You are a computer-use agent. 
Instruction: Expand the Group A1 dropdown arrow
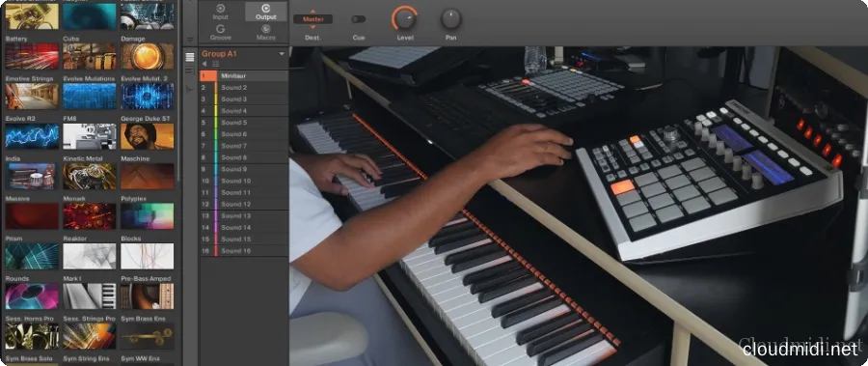282,54
